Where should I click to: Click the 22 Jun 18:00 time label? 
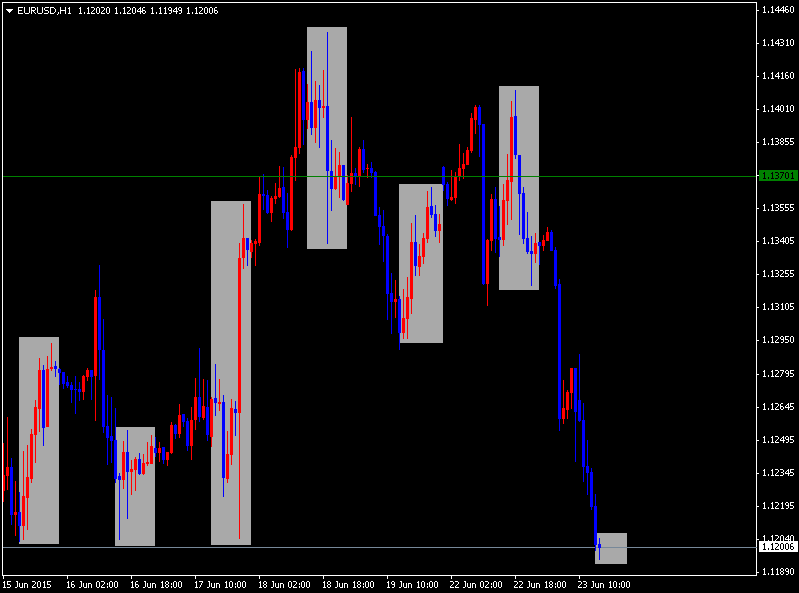click(x=540, y=584)
